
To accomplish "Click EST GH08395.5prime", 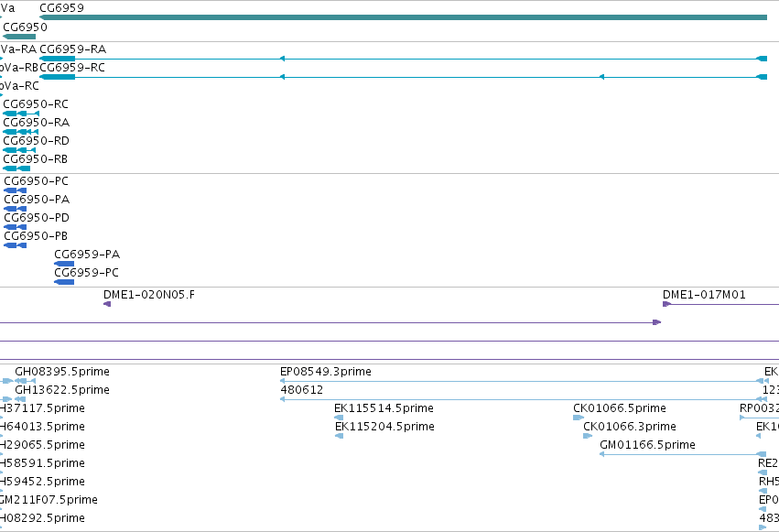I will coord(62,371).
